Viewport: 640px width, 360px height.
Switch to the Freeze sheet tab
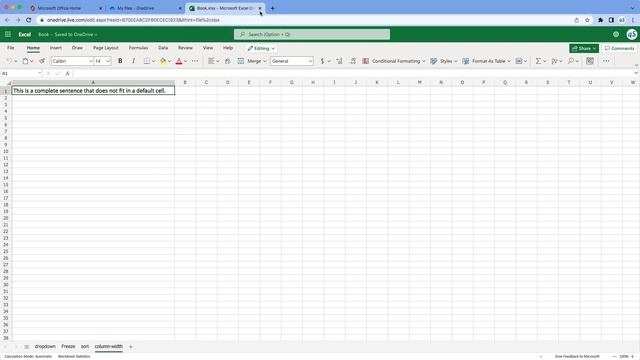68,347
